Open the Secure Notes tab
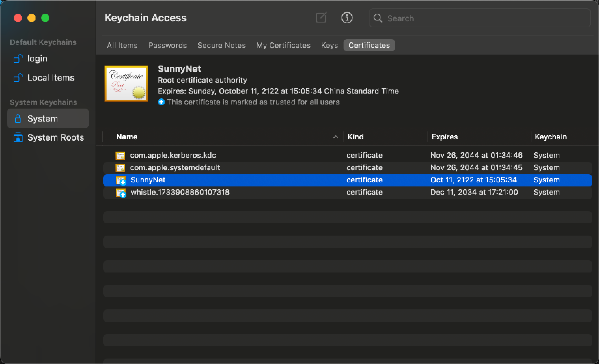Viewport: 599px width, 364px height. (221, 45)
